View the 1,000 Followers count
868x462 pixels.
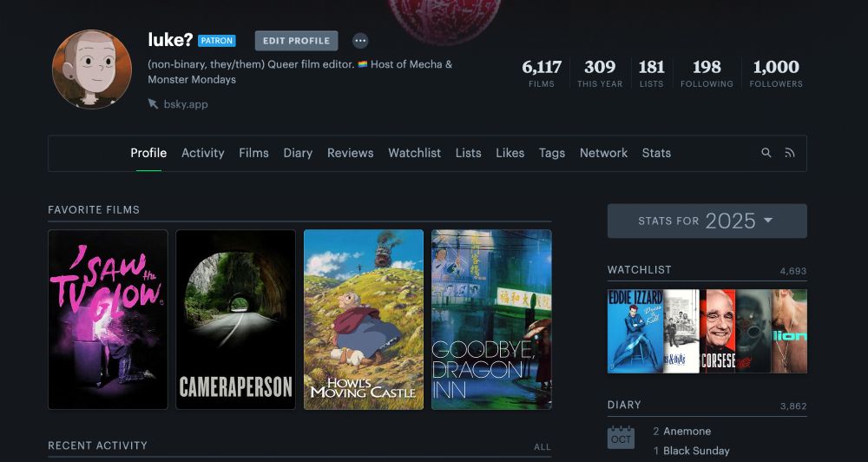[776, 73]
